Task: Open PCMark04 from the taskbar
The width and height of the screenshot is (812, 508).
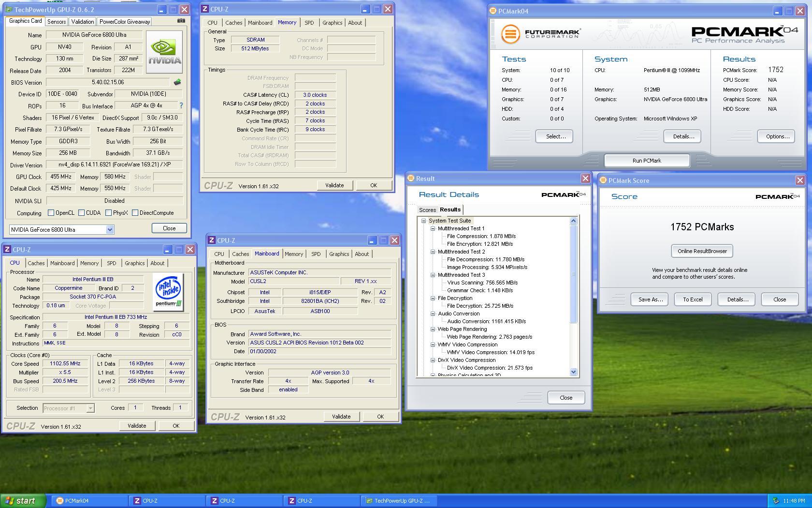Action: point(90,501)
